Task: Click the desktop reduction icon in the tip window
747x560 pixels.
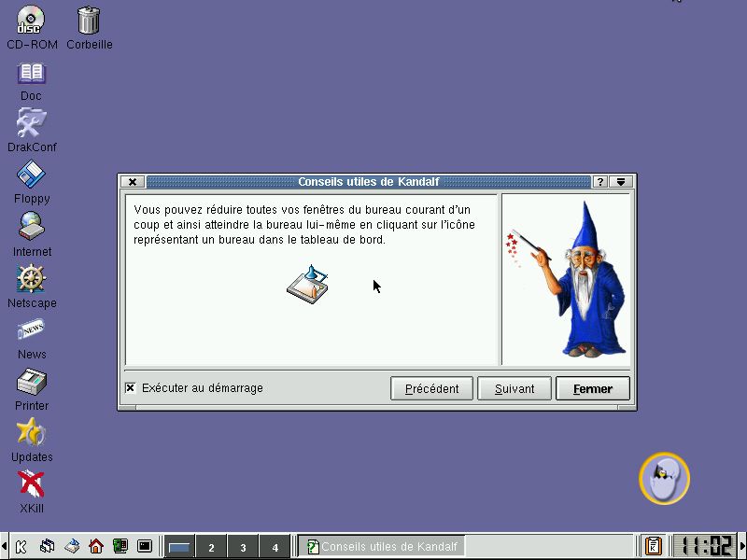Action: (x=308, y=286)
